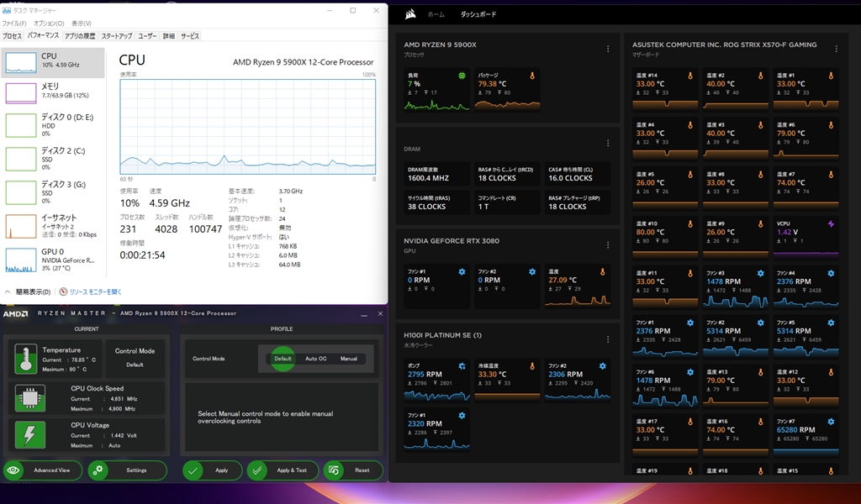This screenshot has height=504, width=861.
Task: Click the Advanced View button in Ryzen Master
Action: [x=43, y=470]
